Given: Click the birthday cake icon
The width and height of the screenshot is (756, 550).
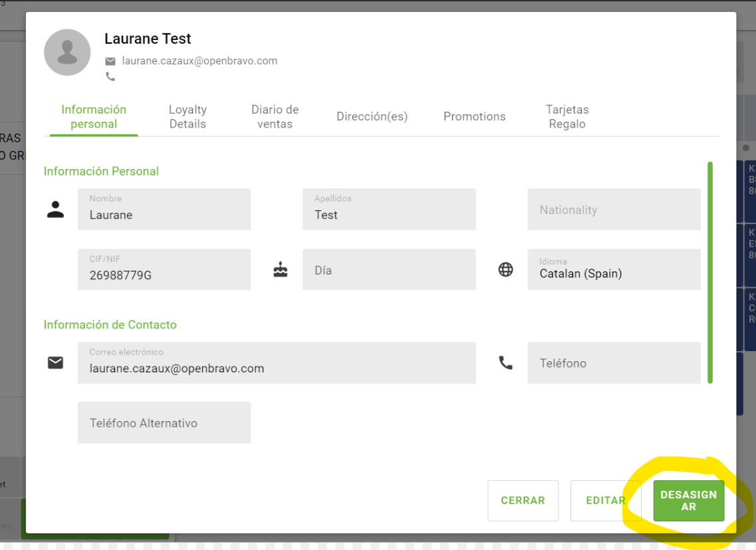Looking at the screenshot, I should (x=281, y=270).
